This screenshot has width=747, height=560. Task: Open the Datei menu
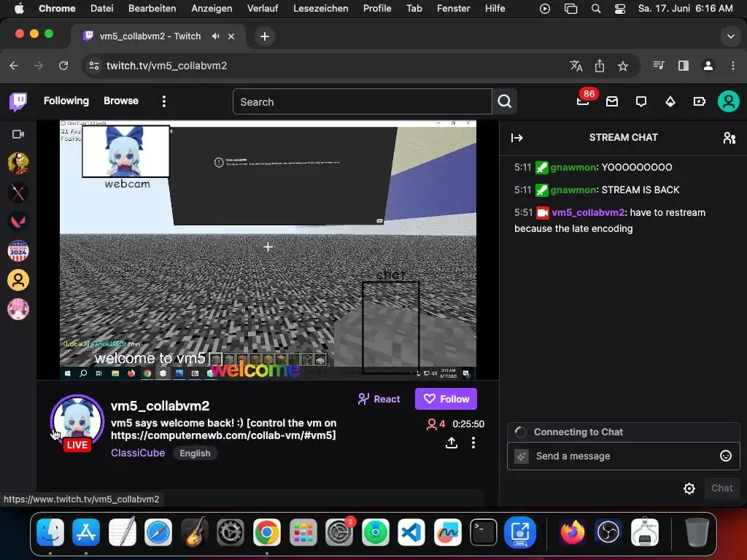pos(102,8)
